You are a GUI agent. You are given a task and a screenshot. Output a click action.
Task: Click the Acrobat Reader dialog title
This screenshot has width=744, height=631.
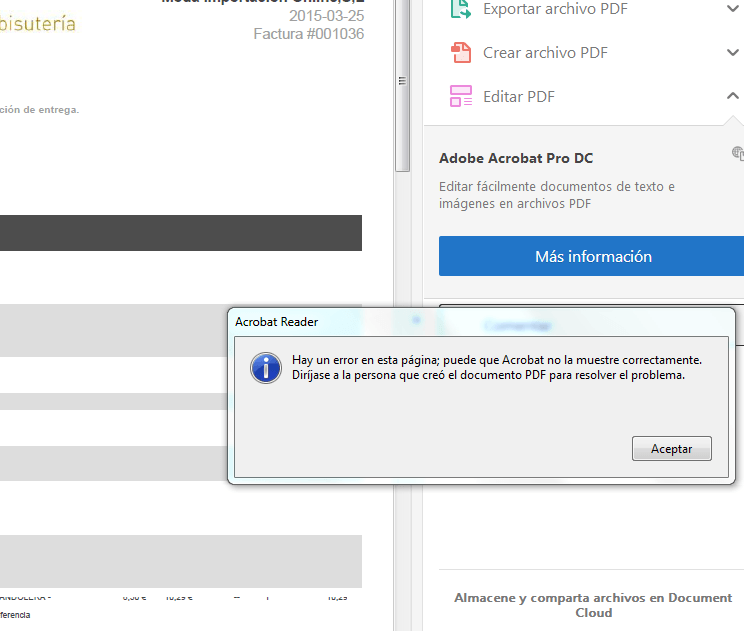(x=277, y=322)
